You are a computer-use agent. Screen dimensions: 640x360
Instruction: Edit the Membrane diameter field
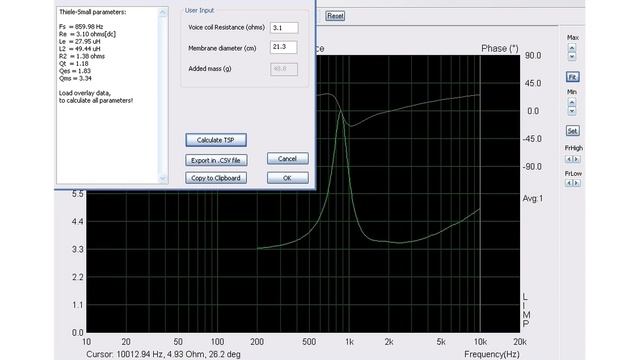[284, 47]
